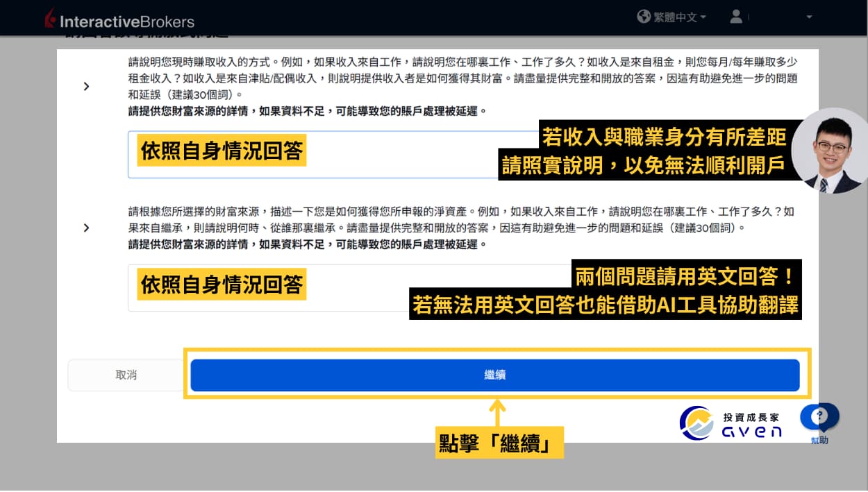Expand the income source question chevron
868x492 pixels.
click(86, 86)
